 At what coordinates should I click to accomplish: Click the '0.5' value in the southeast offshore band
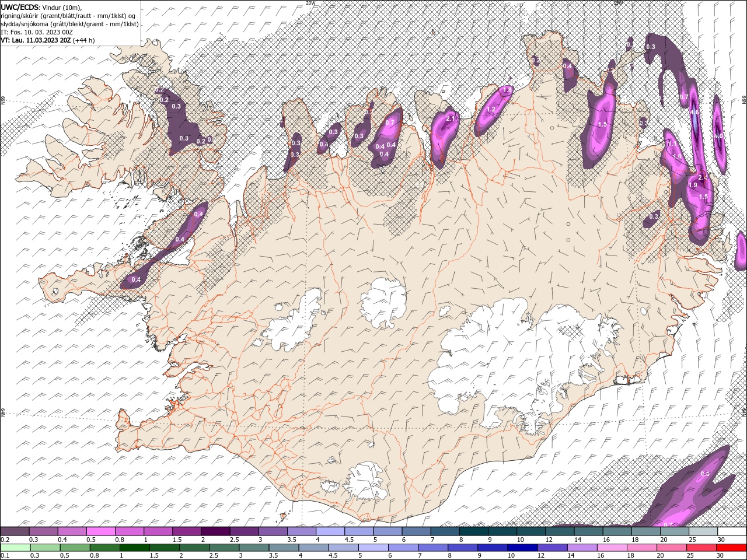coord(704,474)
